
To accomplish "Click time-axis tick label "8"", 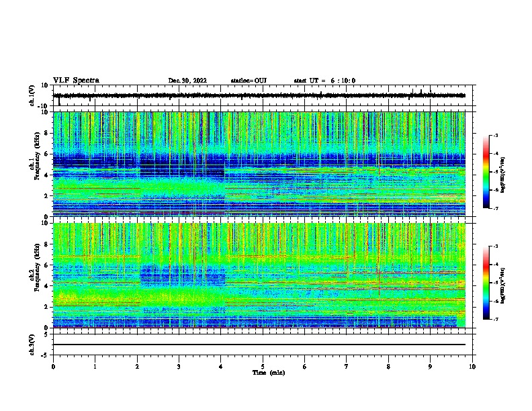I will (x=388, y=367).
